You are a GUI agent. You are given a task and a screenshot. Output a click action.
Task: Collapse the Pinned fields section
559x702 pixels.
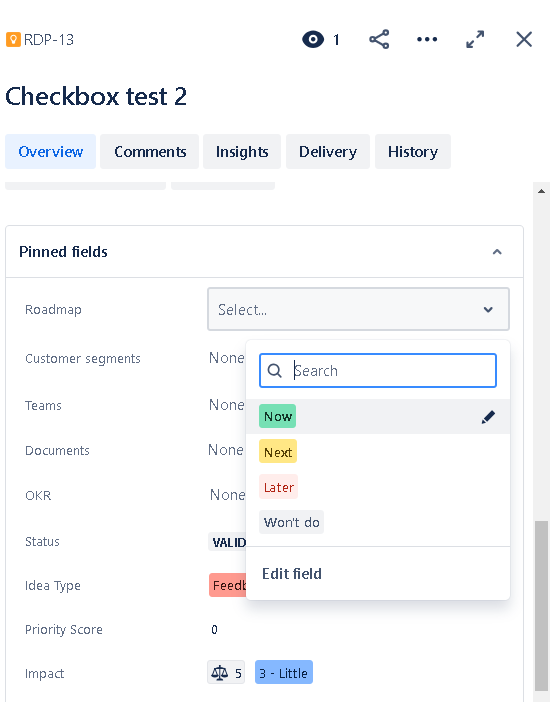[x=497, y=252]
